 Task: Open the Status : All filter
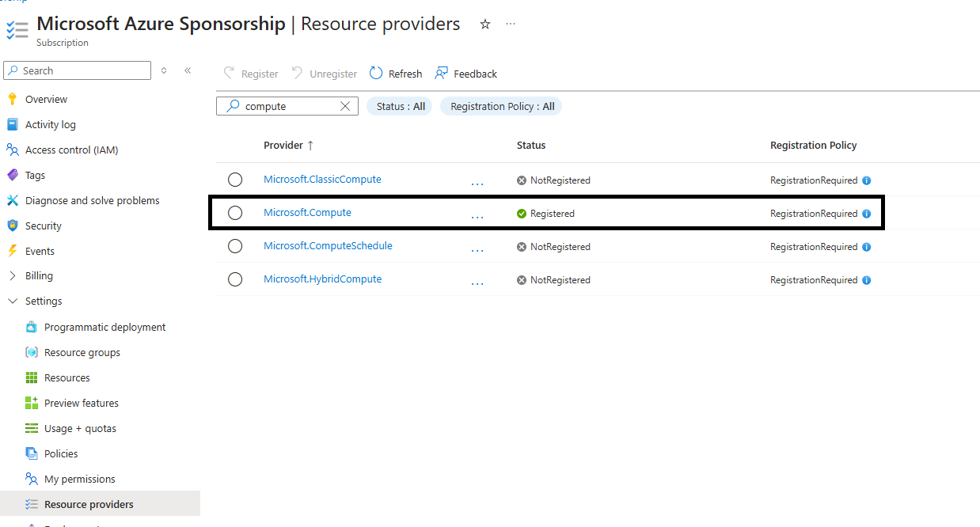tap(399, 106)
